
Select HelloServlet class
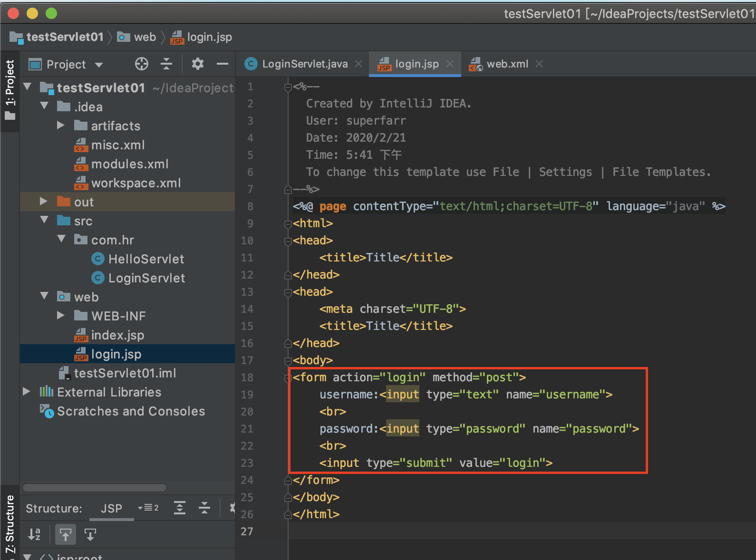pos(146,259)
